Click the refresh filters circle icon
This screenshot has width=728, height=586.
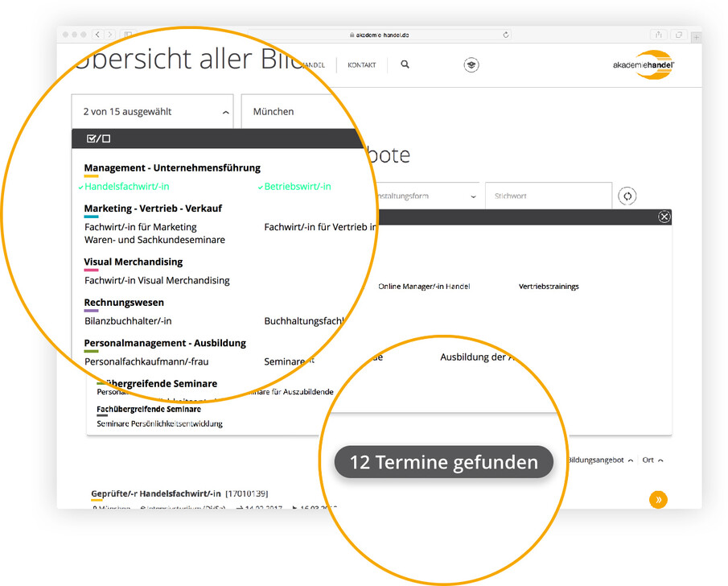(627, 196)
